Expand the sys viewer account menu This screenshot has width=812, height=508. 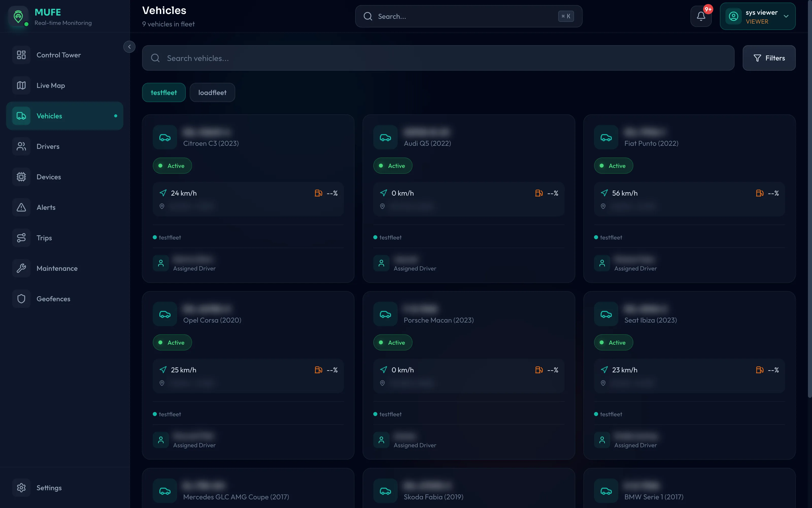[757, 16]
